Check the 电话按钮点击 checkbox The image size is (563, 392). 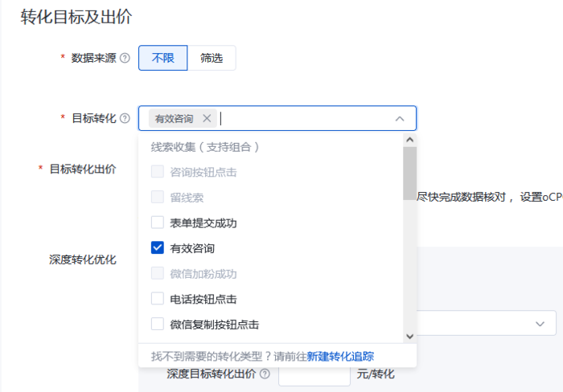click(158, 298)
